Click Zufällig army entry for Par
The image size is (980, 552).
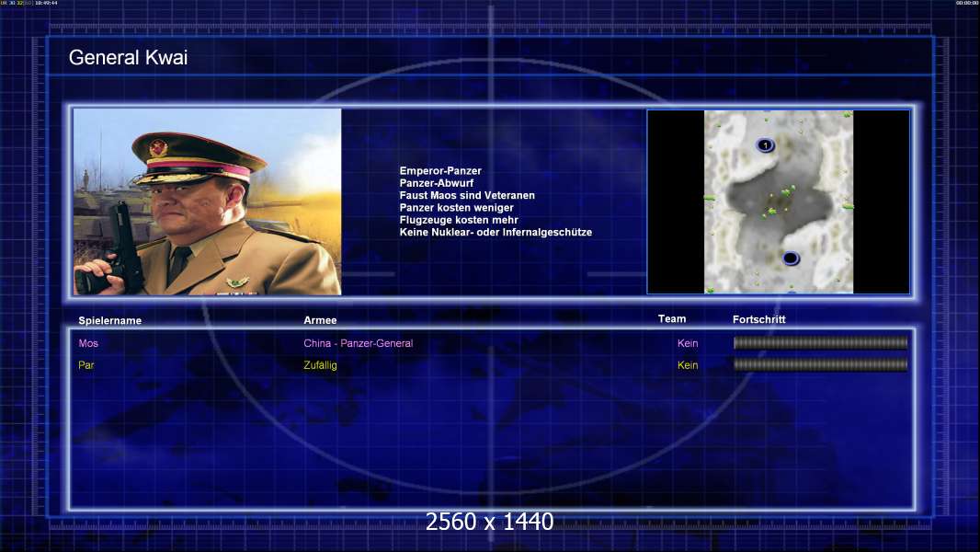(x=320, y=365)
